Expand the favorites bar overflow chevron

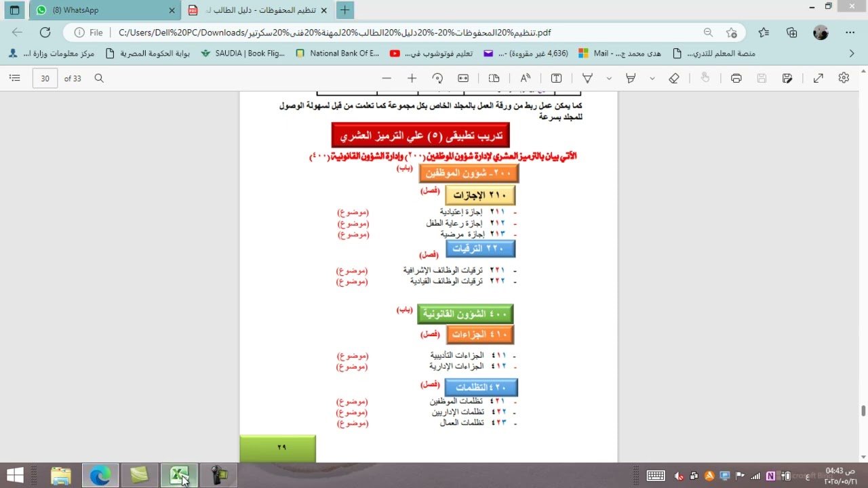click(x=852, y=53)
